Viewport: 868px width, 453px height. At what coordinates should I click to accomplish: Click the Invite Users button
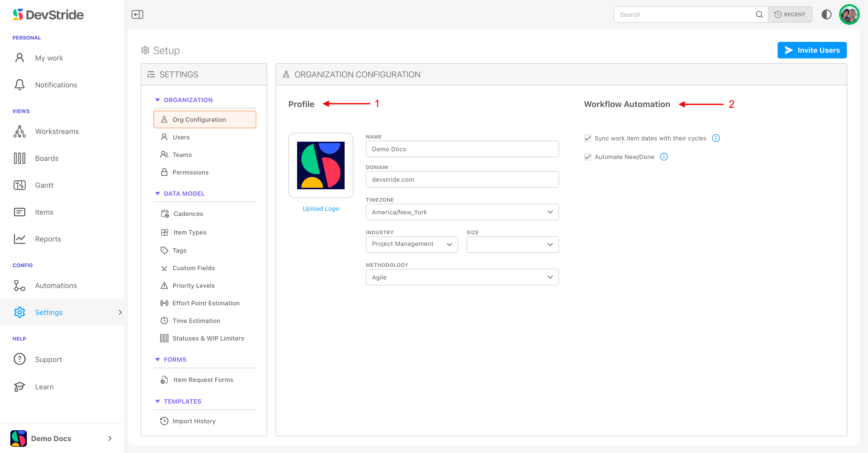(811, 50)
